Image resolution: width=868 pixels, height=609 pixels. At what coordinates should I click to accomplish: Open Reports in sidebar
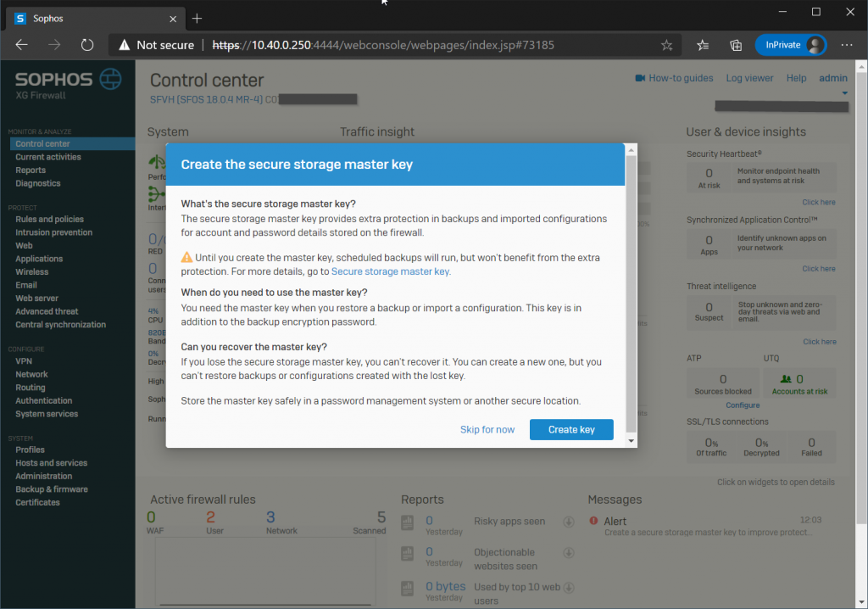point(31,170)
